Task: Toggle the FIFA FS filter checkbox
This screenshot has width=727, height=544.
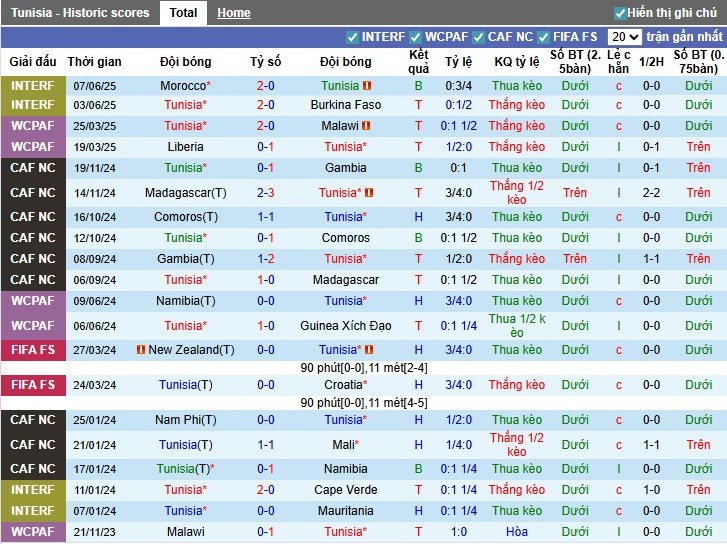Action: tap(547, 37)
